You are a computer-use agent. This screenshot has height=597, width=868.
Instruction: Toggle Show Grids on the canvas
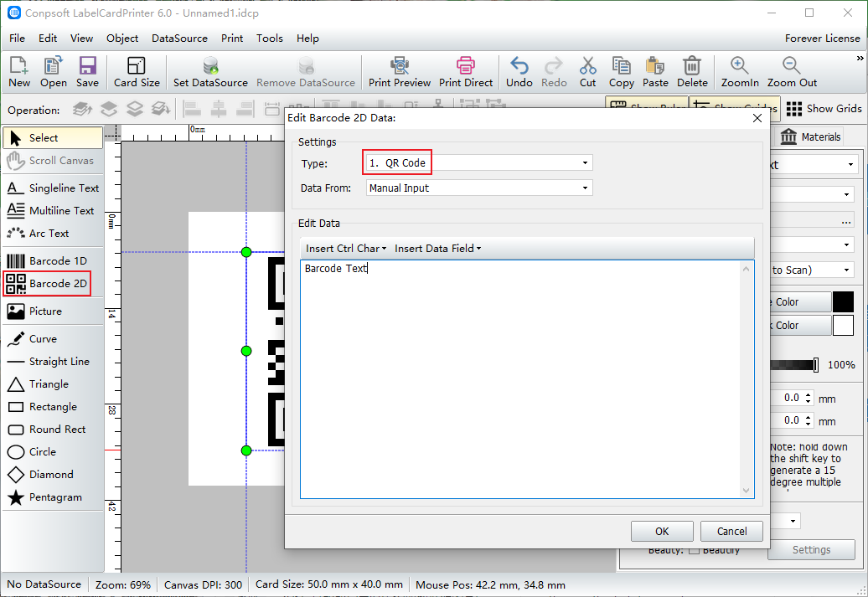tap(824, 109)
